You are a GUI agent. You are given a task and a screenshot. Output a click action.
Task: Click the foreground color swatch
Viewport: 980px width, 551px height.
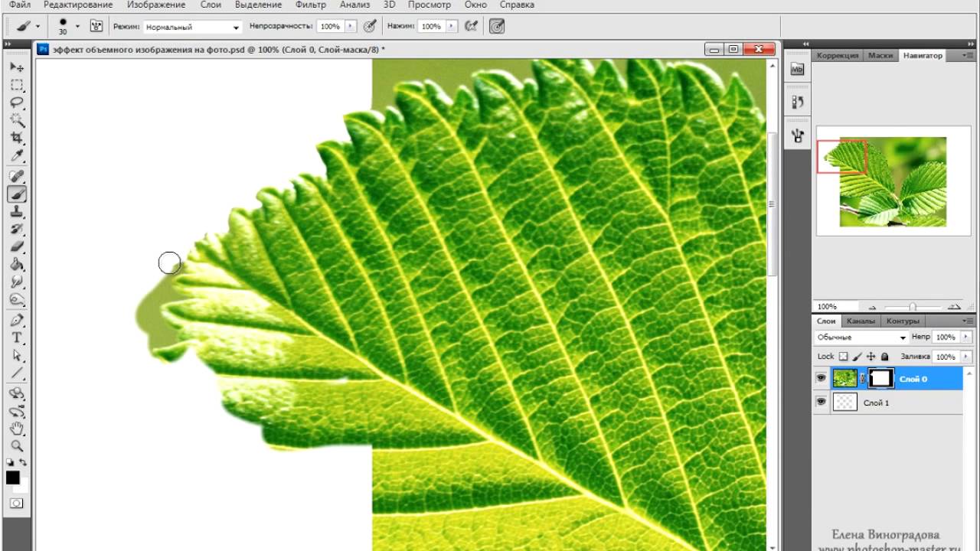(x=13, y=478)
